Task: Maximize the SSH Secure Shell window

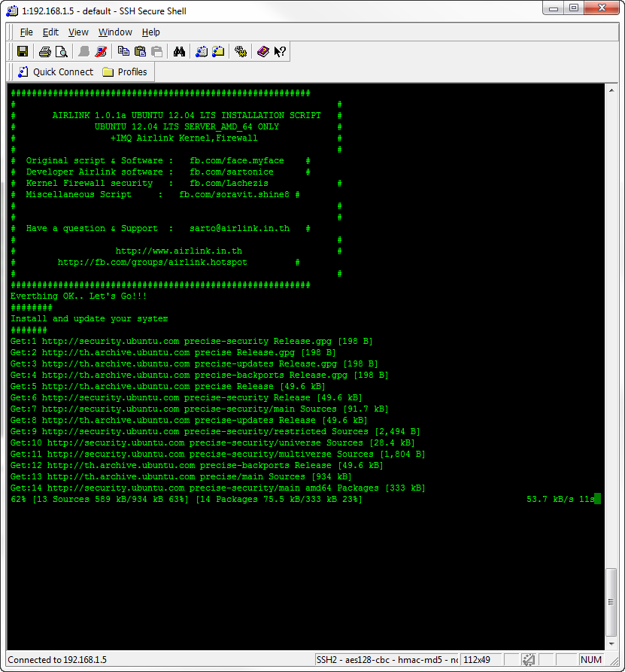Action: (574, 8)
